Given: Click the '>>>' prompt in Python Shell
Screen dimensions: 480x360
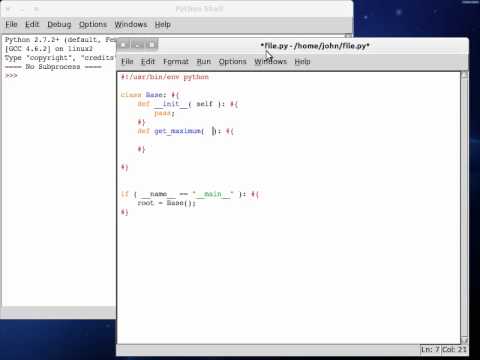Looking at the screenshot, I should tap(11, 76).
